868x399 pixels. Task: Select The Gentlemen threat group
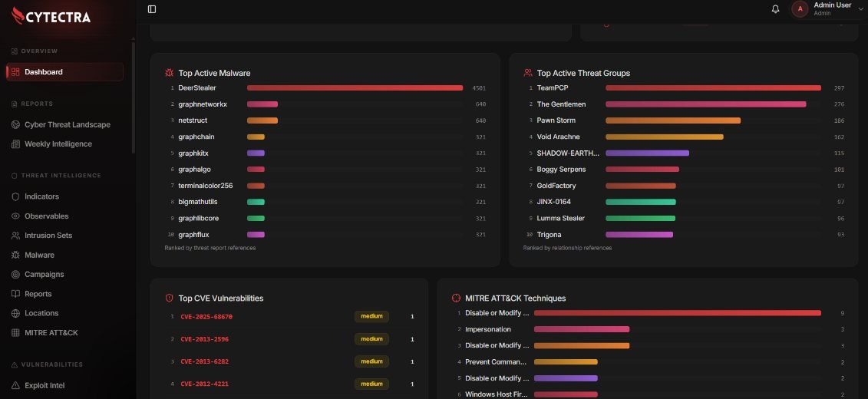coord(685,104)
